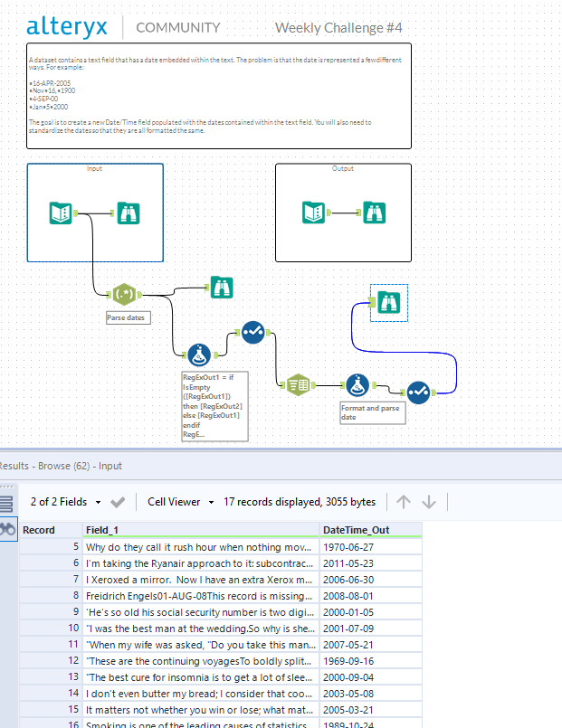Expand the Cell Viewer dropdown
This screenshot has width=562, height=728.
pyautogui.click(x=181, y=502)
